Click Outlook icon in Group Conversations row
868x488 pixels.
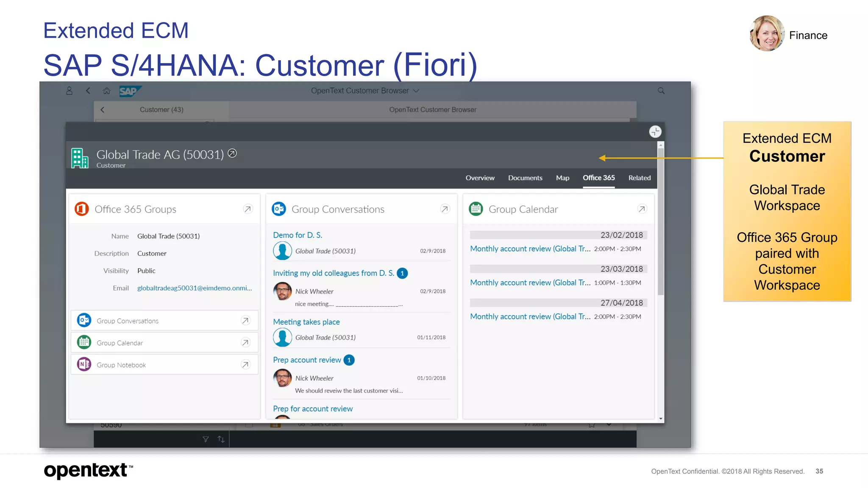84,320
